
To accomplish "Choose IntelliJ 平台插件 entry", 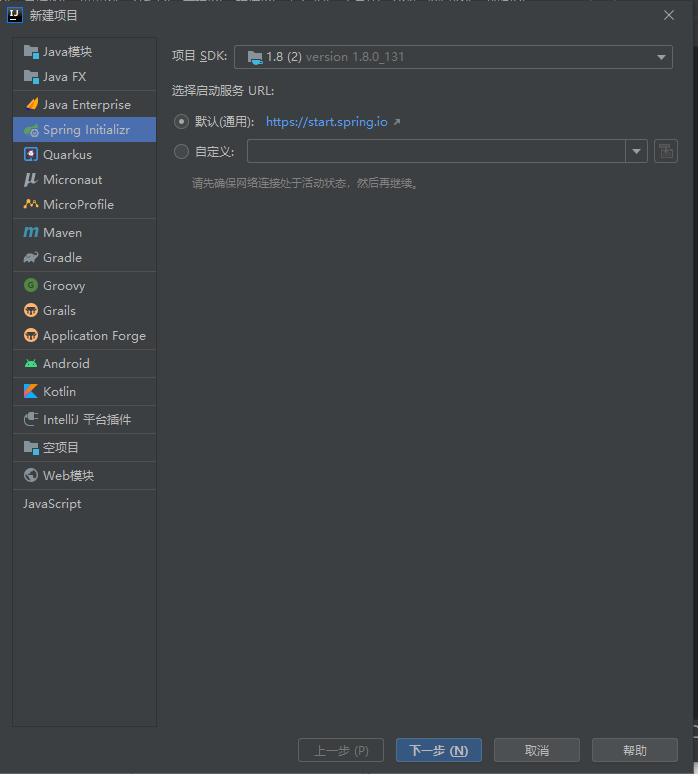I will [x=84, y=420].
